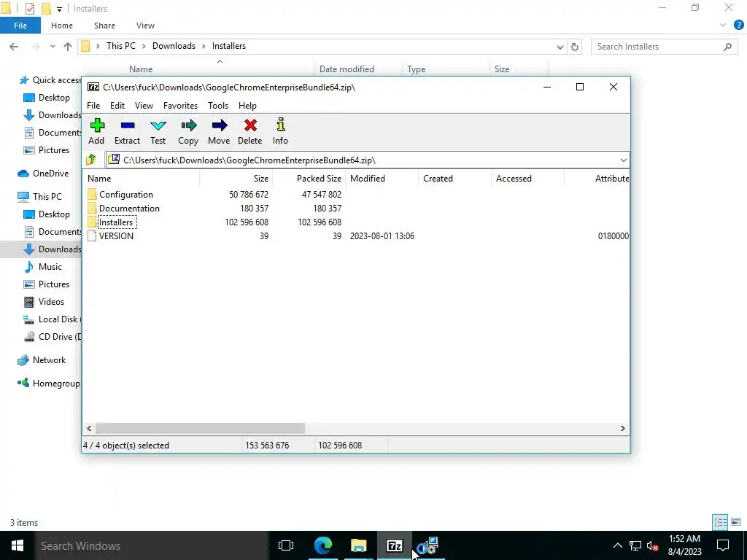Click the 7-Zip taskbar icon

click(395, 545)
